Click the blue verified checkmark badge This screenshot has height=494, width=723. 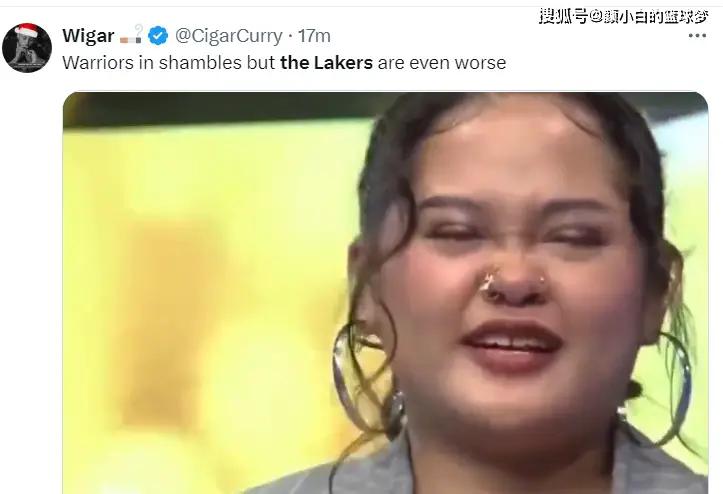pos(158,36)
